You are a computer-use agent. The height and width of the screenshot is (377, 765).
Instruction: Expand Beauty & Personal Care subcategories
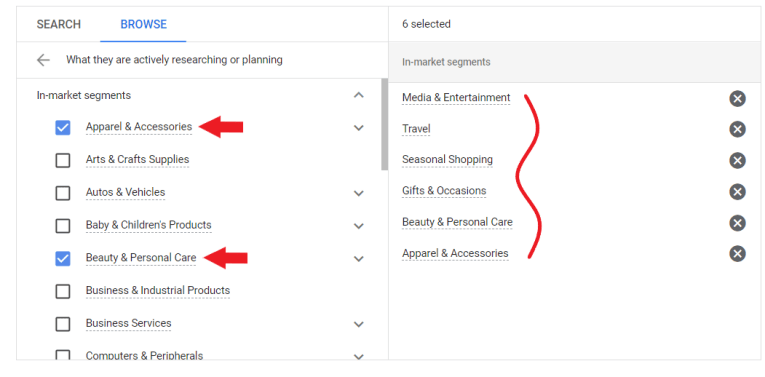359,258
